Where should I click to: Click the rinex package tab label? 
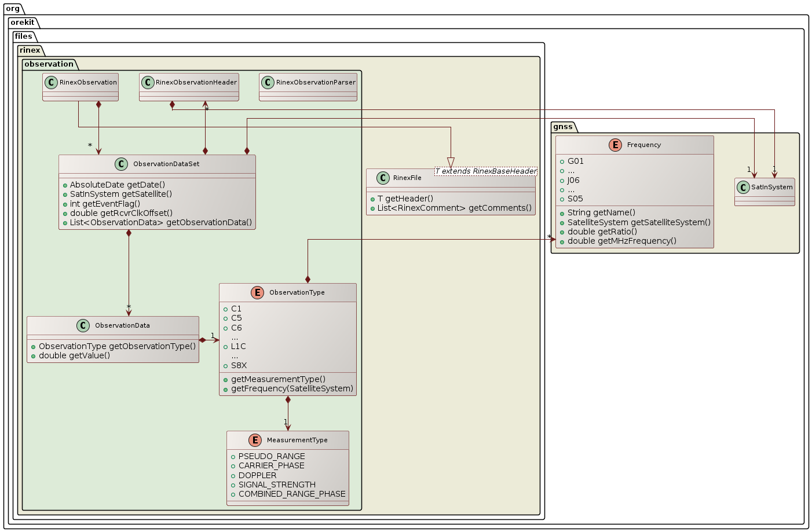click(x=30, y=50)
